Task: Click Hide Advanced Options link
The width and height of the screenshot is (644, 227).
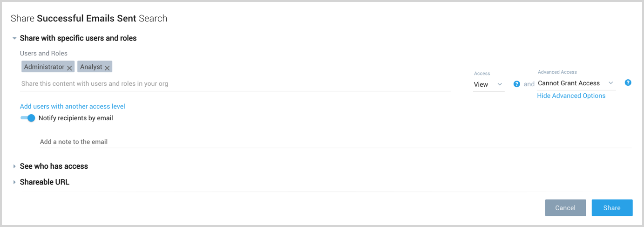Action: click(x=571, y=96)
